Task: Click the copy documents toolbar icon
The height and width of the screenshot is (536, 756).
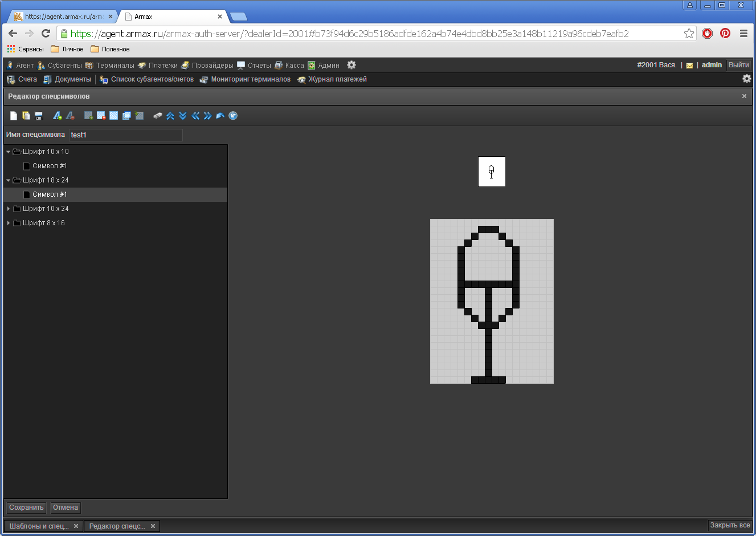Action: coord(26,116)
